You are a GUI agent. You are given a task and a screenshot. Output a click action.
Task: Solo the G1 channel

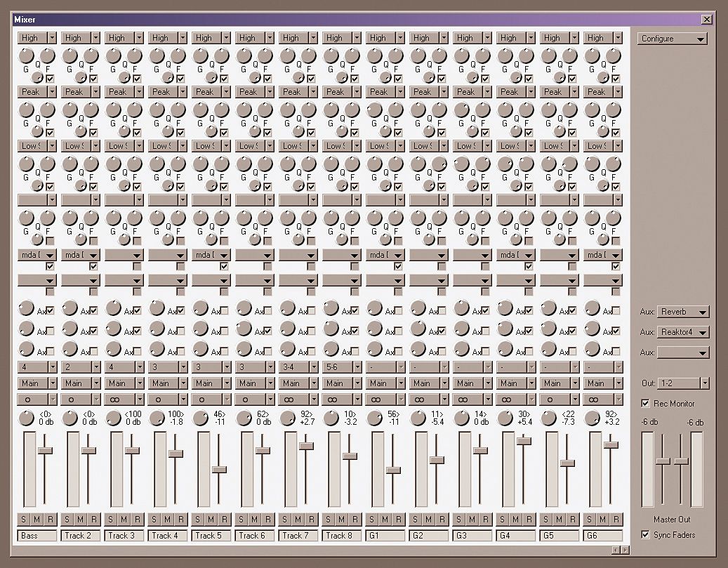pyautogui.click(x=372, y=520)
